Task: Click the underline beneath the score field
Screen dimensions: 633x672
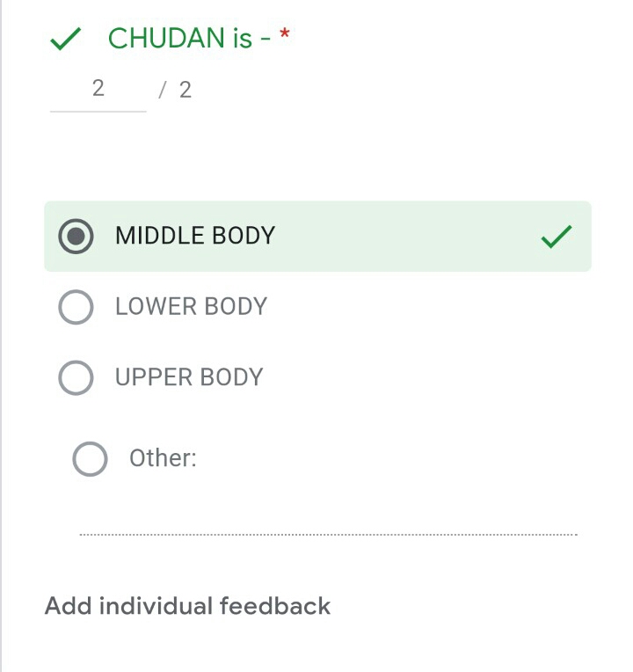Action: click(98, 111)
